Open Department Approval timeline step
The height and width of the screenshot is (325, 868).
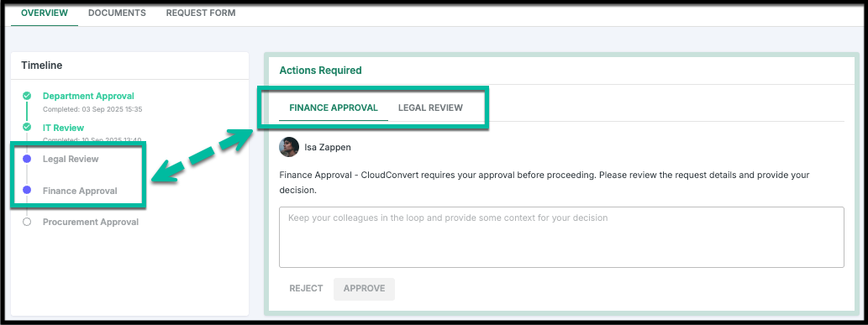(x=88, y=96)
